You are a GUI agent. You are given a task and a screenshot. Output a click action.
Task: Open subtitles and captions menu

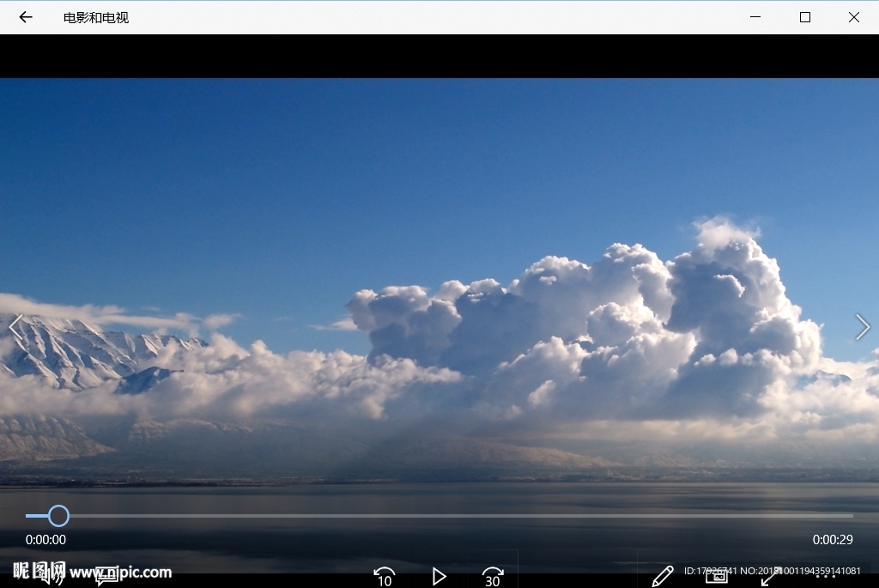click(x=106, y=576)
